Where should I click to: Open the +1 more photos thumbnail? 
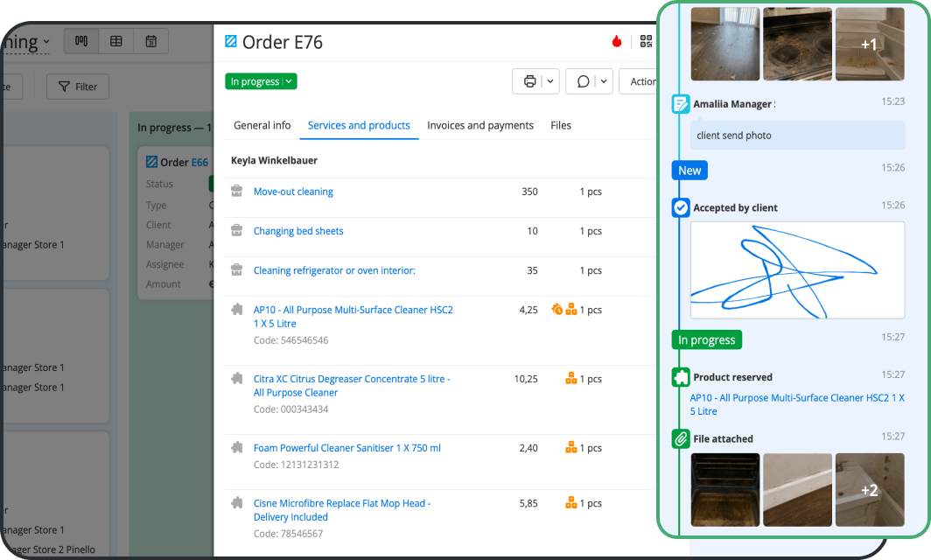[x=870, y=44]
